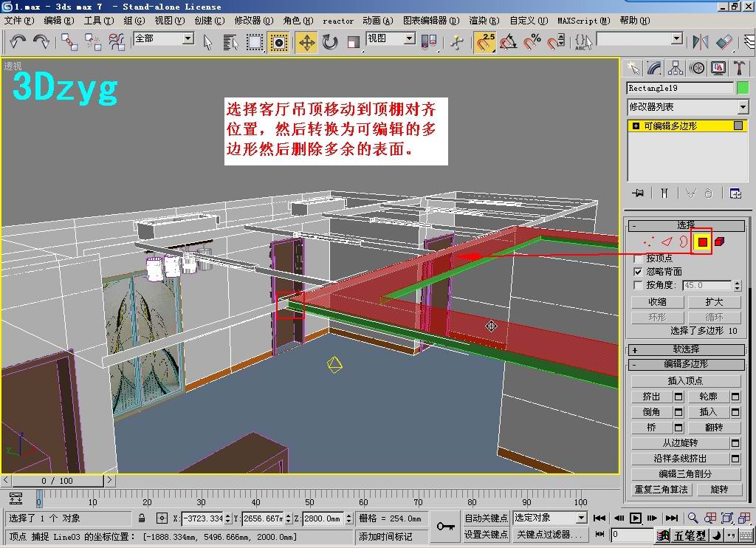Toggle the Spinner Snap icon
The height and width of the screenshot is (548, 756).
[x=557, y=42]
